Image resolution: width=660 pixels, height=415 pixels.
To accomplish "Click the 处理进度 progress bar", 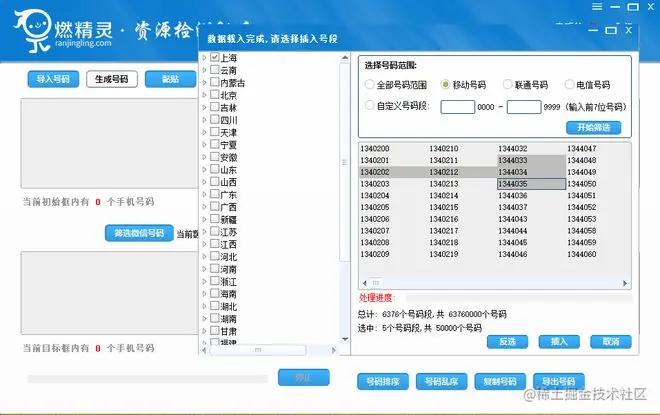I will 518,298.
